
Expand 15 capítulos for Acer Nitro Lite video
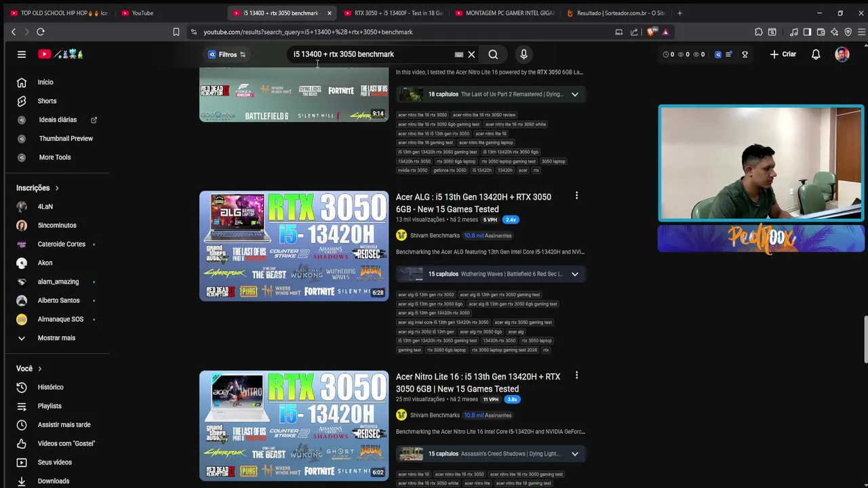pyautogui.click(x=574, y=453)
